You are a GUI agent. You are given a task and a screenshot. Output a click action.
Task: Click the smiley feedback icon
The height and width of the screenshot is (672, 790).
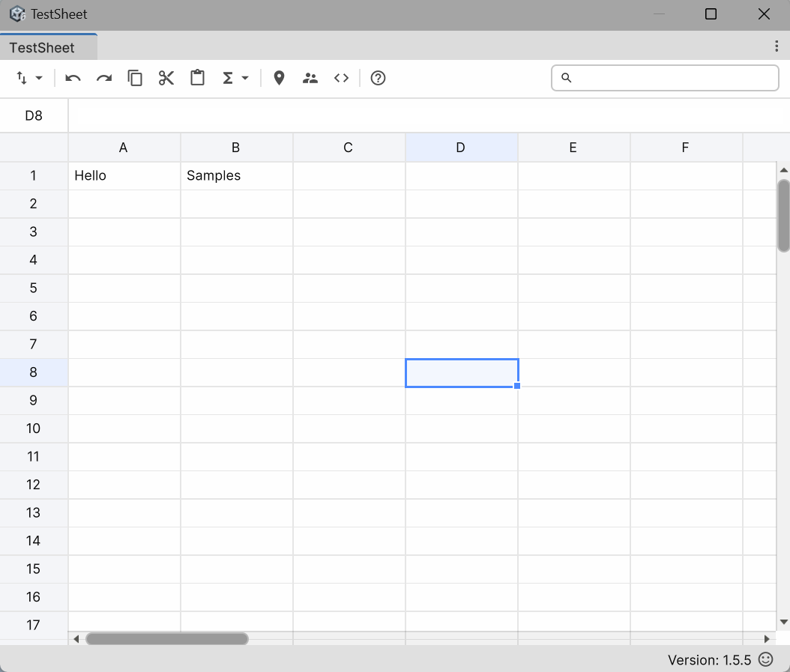click(x=766, y=659)
